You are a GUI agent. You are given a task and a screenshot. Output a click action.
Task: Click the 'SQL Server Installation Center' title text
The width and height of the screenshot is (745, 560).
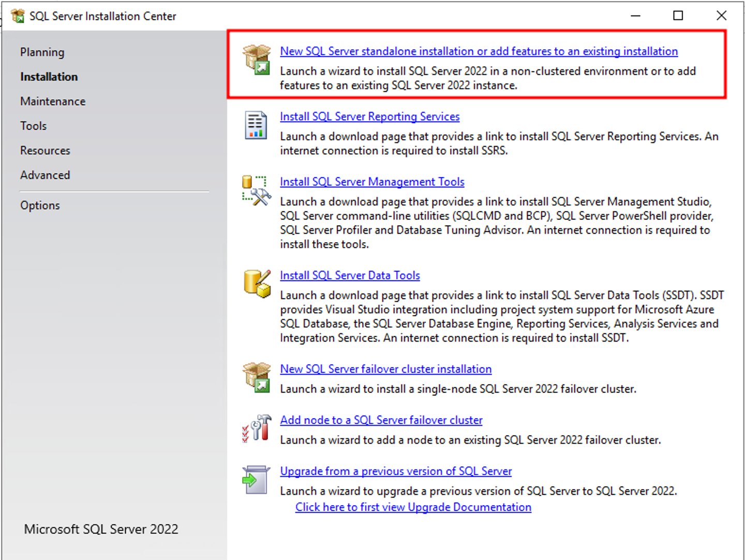click(103, 16)
